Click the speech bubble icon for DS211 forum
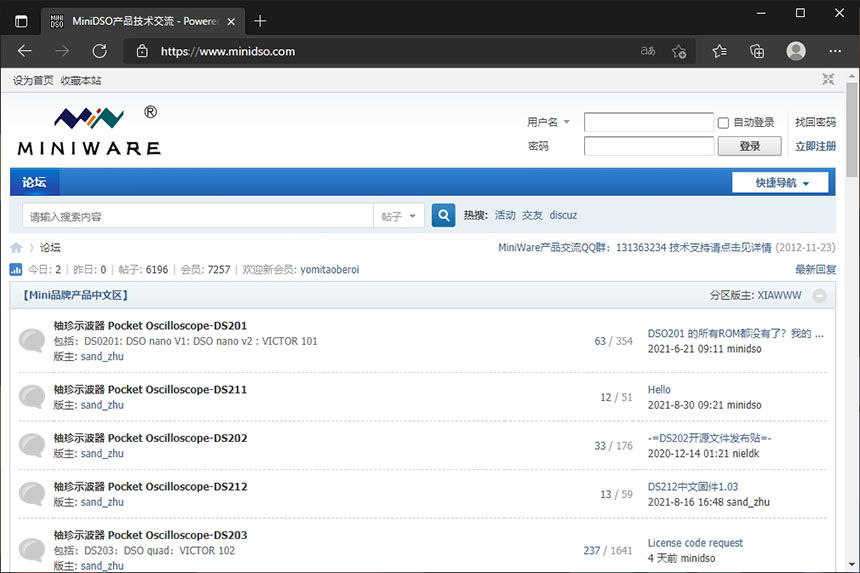The image size is (860, 573). (32, 397)
